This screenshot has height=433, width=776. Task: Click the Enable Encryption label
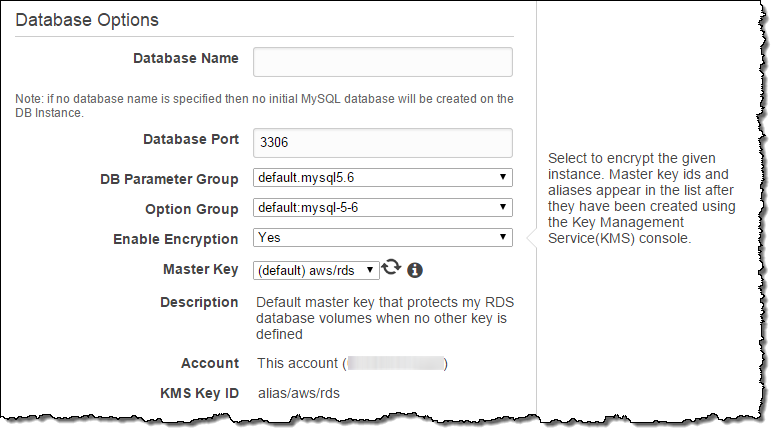[176, 239]
